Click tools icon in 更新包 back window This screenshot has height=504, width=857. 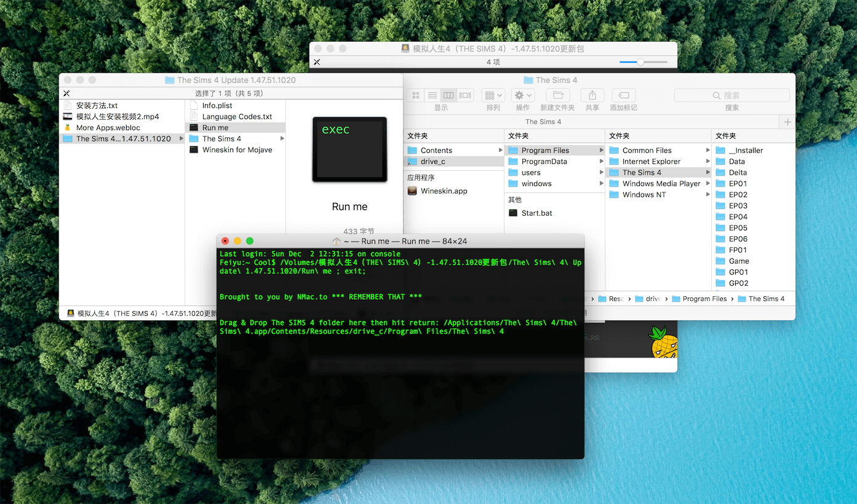click(317, 62)
